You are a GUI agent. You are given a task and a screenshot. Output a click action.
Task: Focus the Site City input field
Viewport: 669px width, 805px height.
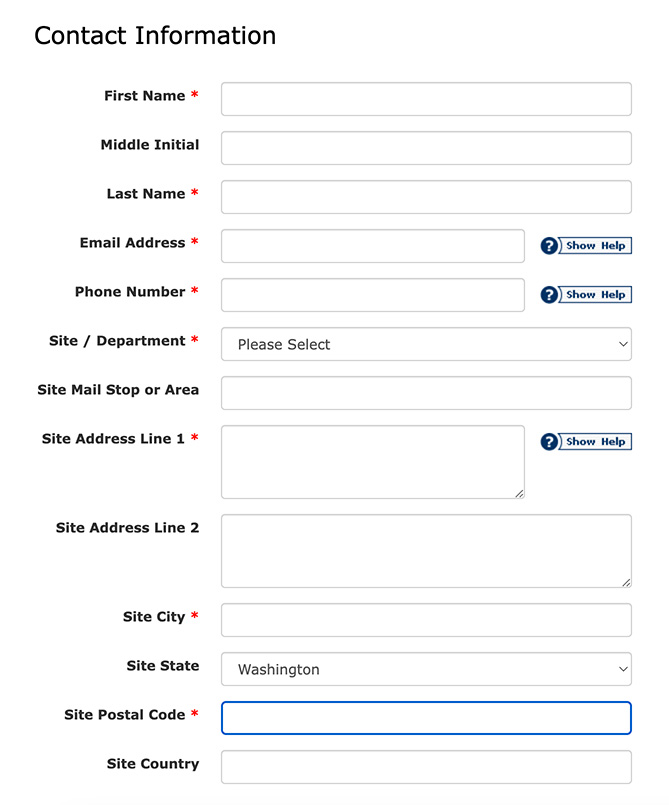point(425,619)
